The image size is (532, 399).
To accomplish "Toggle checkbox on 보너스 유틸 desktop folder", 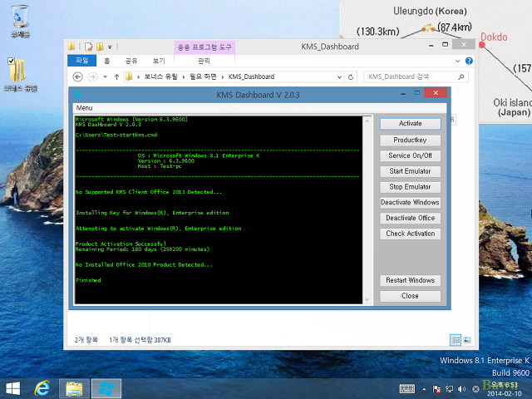I will click(11, 61).
